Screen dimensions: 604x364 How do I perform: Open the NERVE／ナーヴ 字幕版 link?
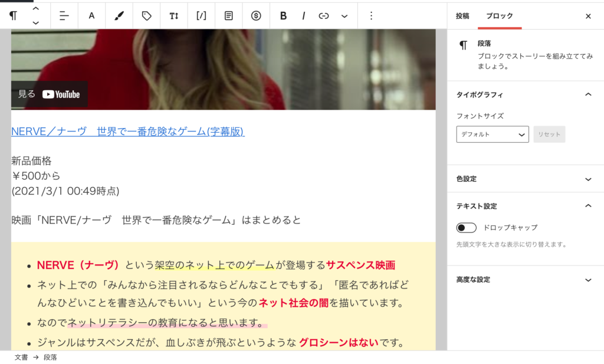(x=127, y=132)
